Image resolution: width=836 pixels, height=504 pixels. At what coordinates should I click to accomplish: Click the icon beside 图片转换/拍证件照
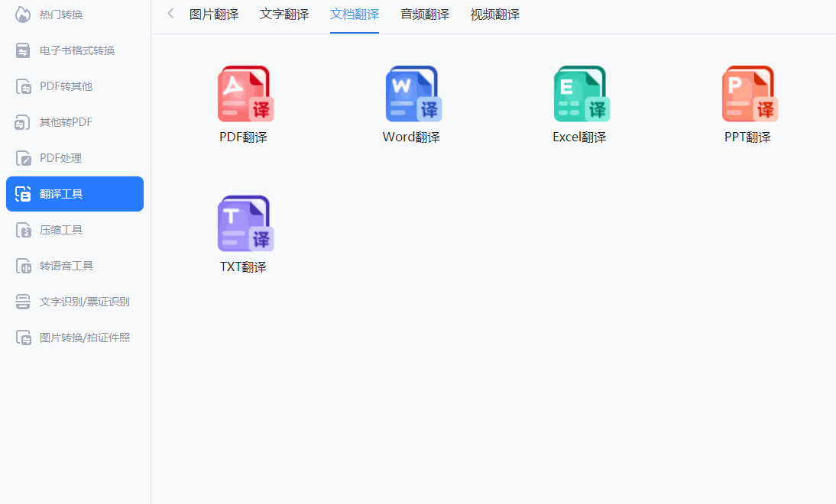click(x=23, y=338)
